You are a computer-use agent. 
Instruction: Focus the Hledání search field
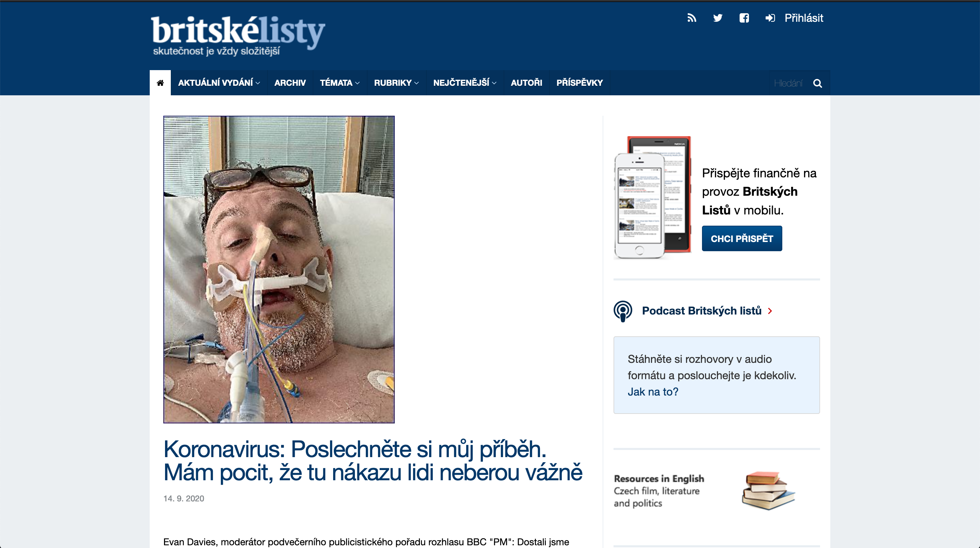tap(789, 83)
